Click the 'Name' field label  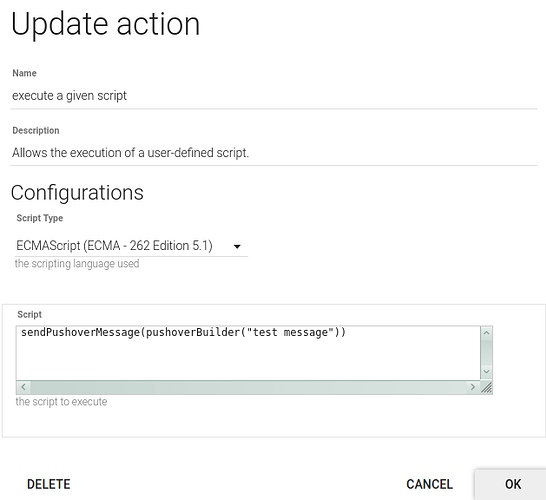[24, 73]
